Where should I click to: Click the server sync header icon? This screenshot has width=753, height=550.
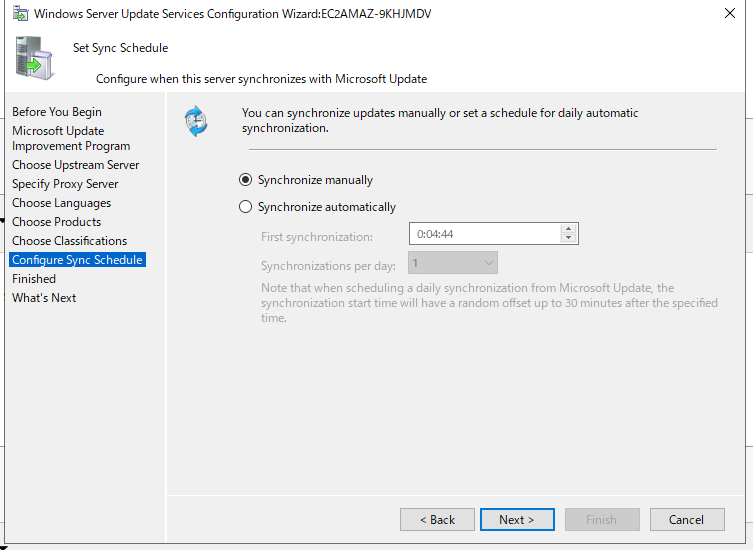pyautogui.click(x=34, y=58)
